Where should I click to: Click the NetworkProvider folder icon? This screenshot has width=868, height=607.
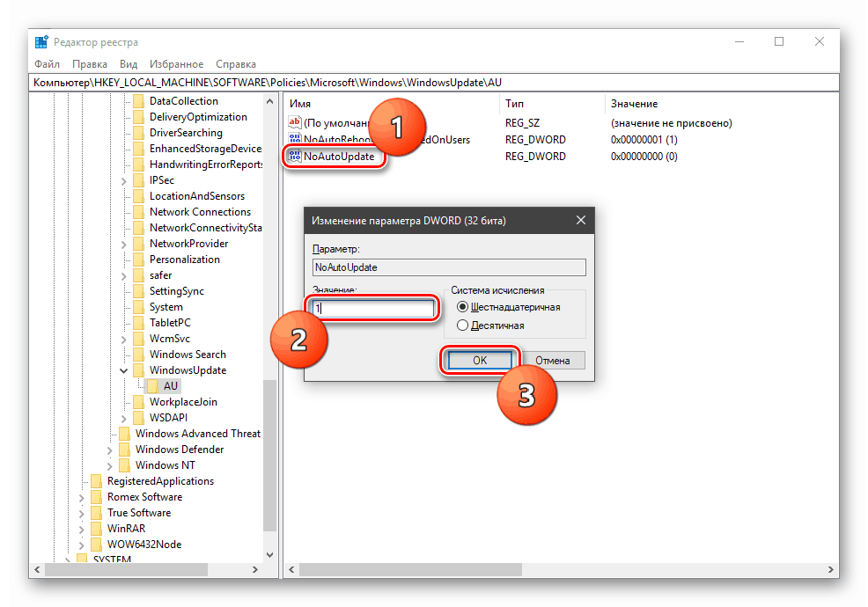click(139, 244)
